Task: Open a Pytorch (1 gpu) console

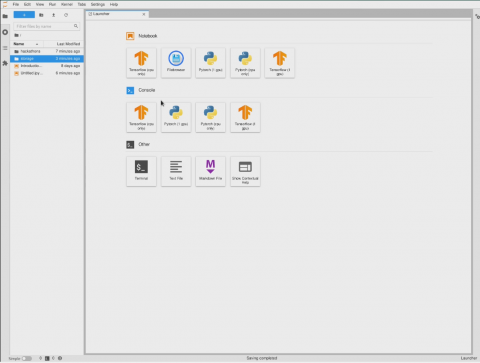Action: [x=176, y=117]
